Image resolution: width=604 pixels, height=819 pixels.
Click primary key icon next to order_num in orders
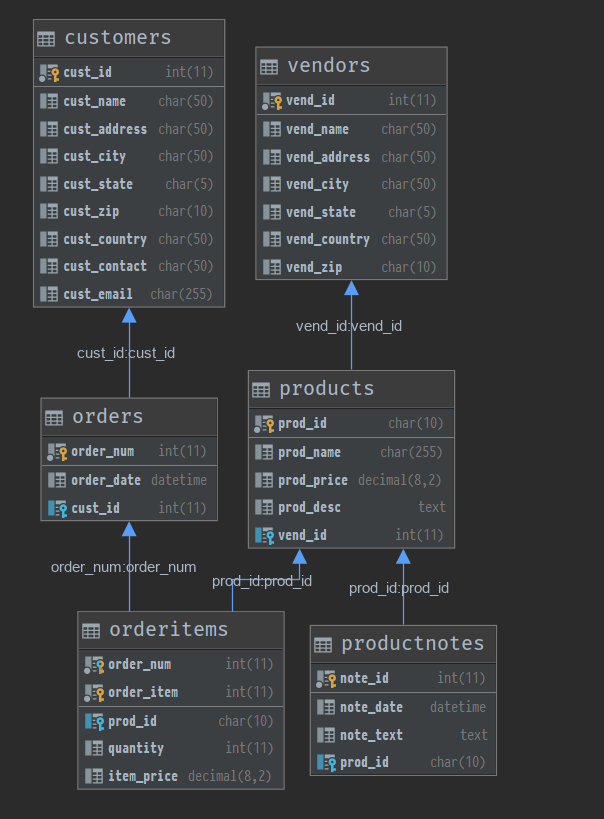(57, 452)
